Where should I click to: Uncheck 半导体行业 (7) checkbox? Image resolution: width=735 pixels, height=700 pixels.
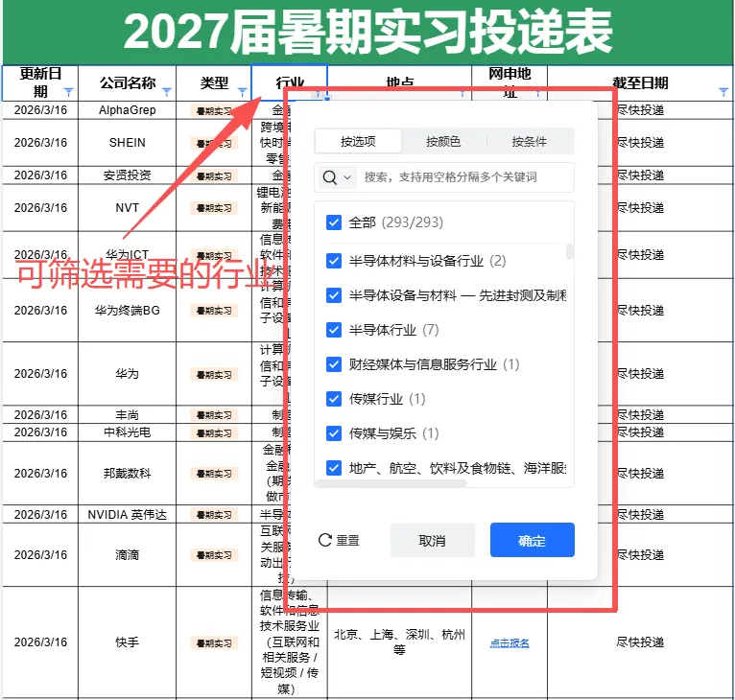(334, 330)
